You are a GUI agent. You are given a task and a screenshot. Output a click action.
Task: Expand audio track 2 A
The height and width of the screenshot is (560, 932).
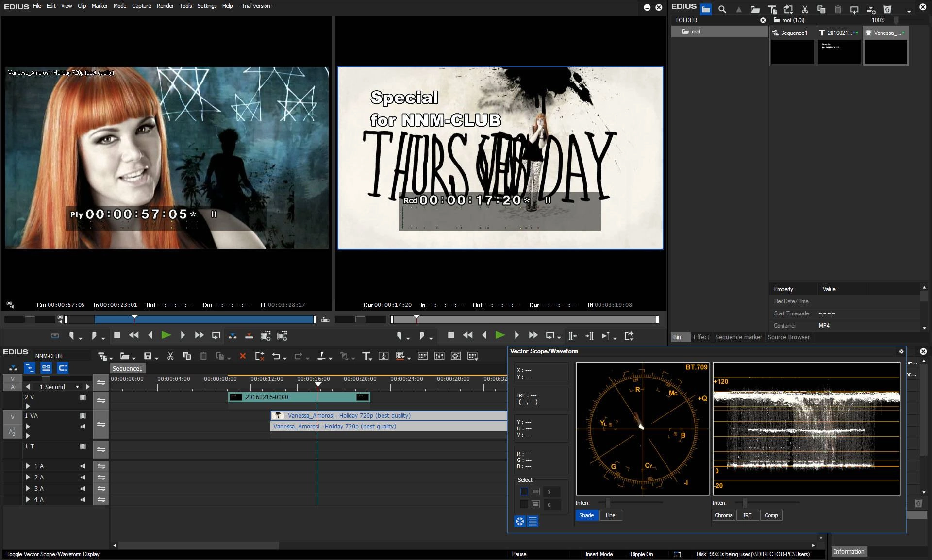point(28,477)
